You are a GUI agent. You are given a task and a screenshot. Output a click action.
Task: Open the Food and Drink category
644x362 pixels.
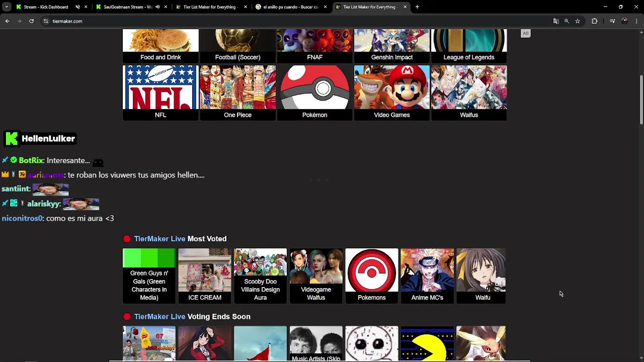pyautogui.click(x=160, y=46)
